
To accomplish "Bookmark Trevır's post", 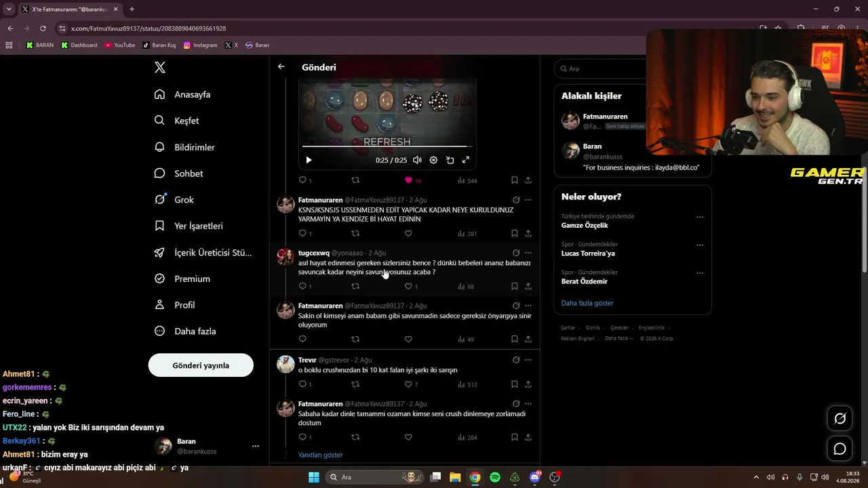I will point(515,384).
